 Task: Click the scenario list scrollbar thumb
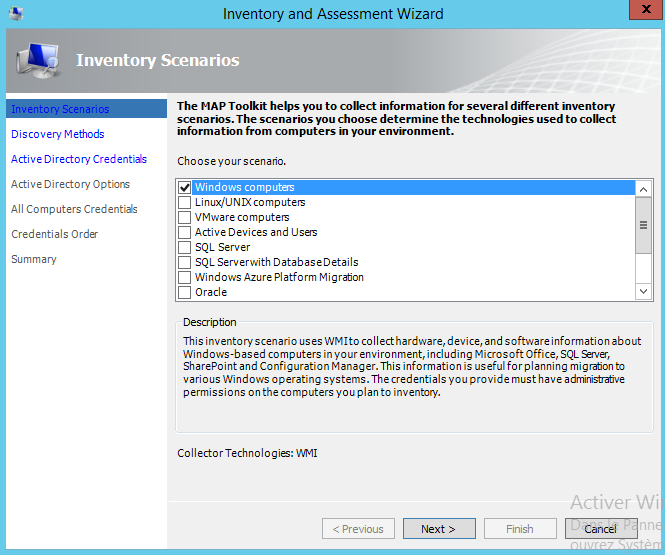click(x=644, y=226)
